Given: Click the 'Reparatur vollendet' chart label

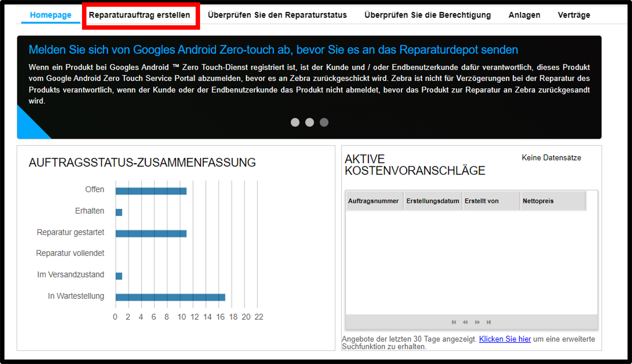Looking at the screenshot, I should (70, 253).
